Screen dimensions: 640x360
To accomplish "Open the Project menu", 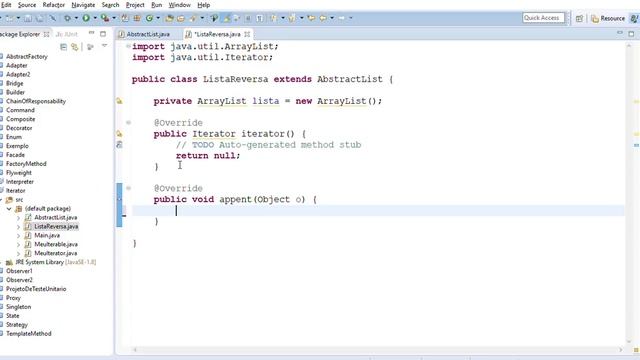I will pos(135,5).
